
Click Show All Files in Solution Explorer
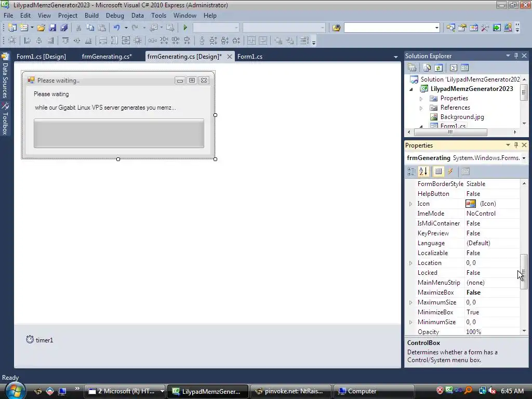pos(427,68)
